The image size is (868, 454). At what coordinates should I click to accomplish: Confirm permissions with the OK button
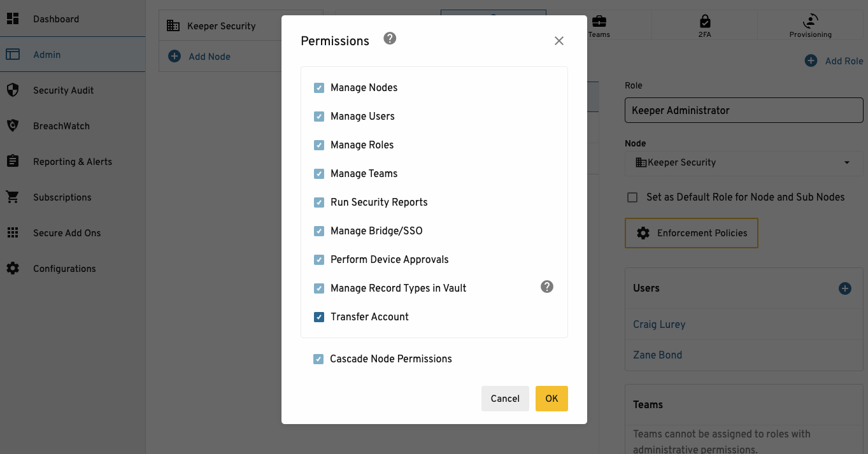click(x=551, y=399)
